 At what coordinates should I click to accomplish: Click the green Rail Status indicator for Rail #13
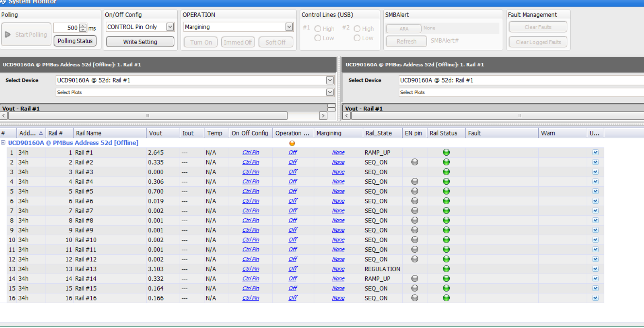point(446,269)
